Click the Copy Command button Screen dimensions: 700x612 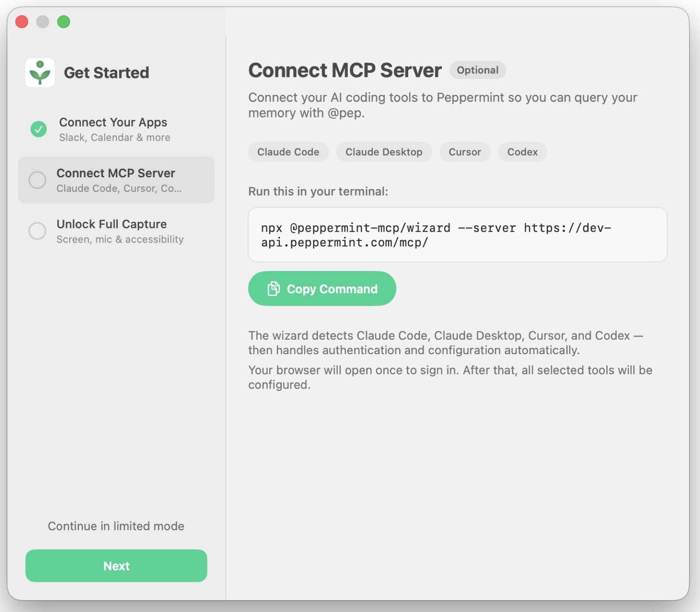(x=322, y=288)
